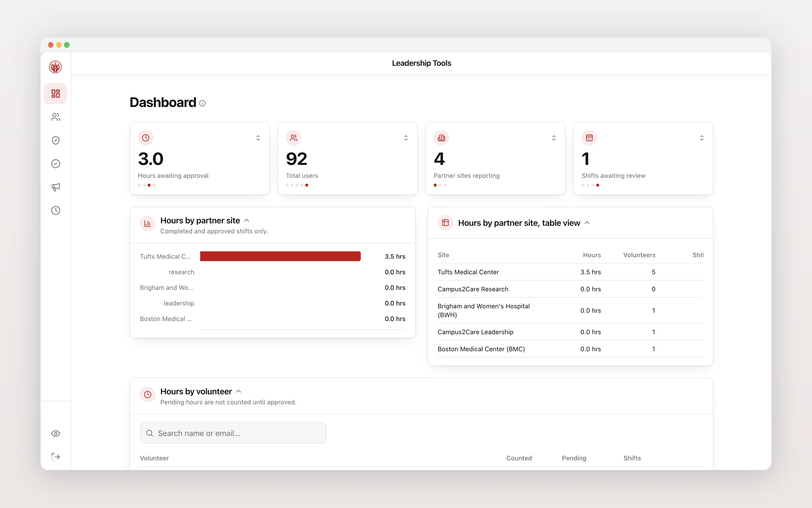The width and height of the screenshot is (812, 508).
Task: Click the calendar icon on Shifts awaiting review card
Action: (x=589, y=138)
